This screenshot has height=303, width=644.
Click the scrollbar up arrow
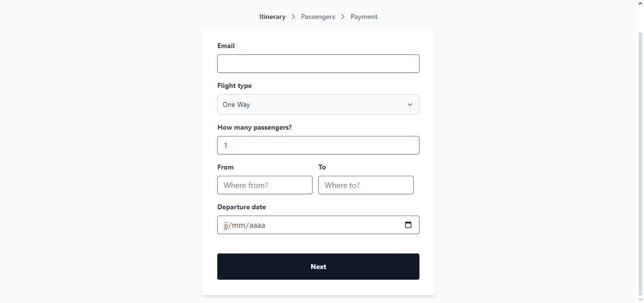click(640, 3)
